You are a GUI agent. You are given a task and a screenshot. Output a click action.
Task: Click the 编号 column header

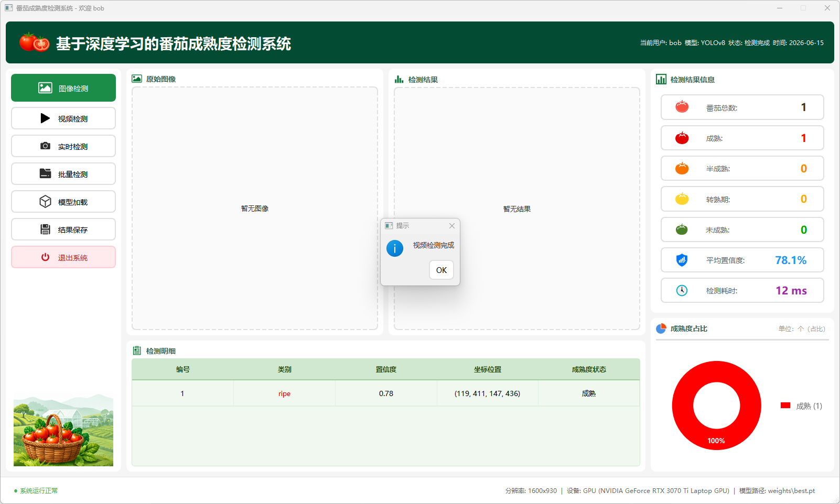click(182, 369)
